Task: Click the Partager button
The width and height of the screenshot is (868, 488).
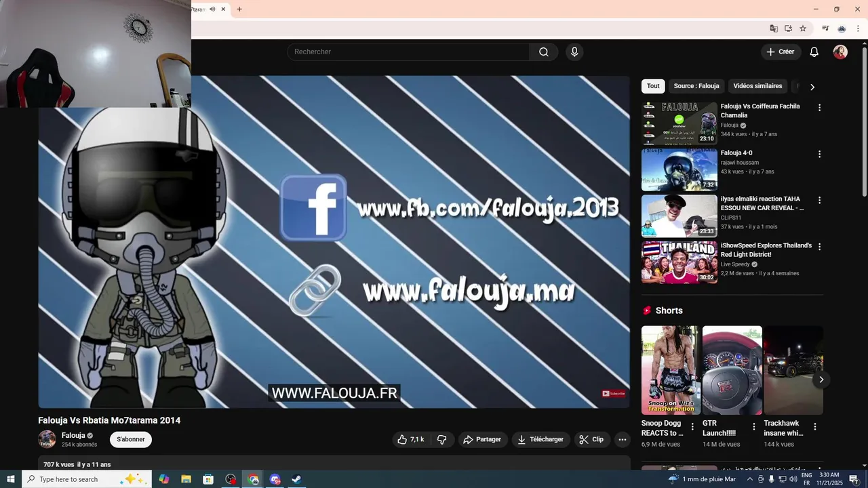Action: pos(483,439)
